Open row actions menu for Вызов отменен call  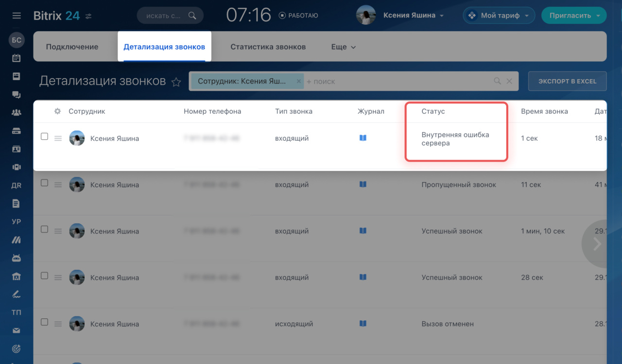coord(58,324)
